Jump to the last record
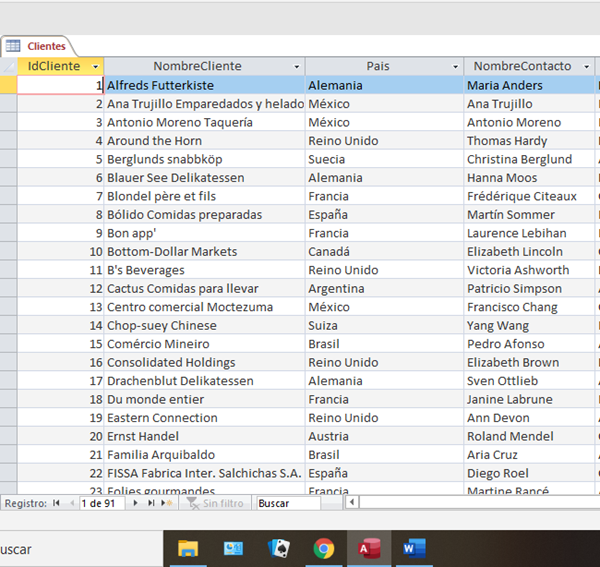 point(151,503)
